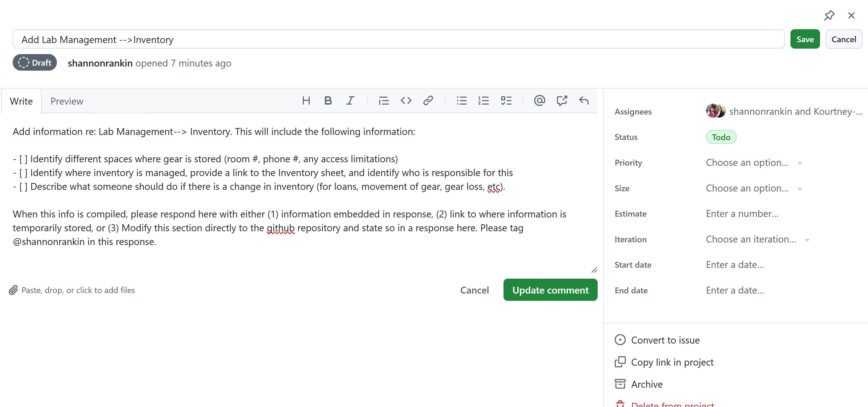This screenshot has height=407, width=868.
Task: Select the Write tab
Action: [21, 102]
